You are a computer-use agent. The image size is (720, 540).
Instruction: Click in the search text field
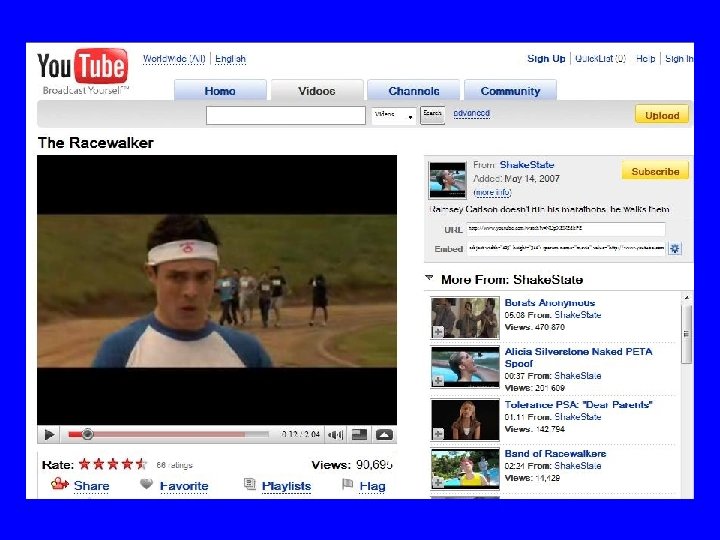point(286,115)
